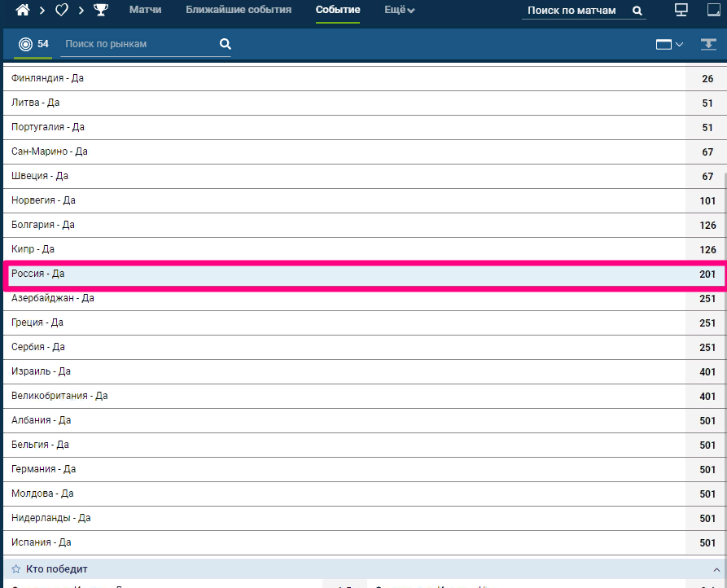Select odds 101 for Норвегия
This screenshot has width=727, height=588.
707,201
